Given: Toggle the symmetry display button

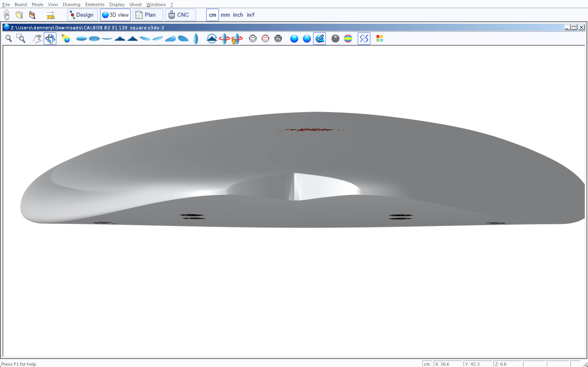Looking at the screenshot, I should coord(364,39).
